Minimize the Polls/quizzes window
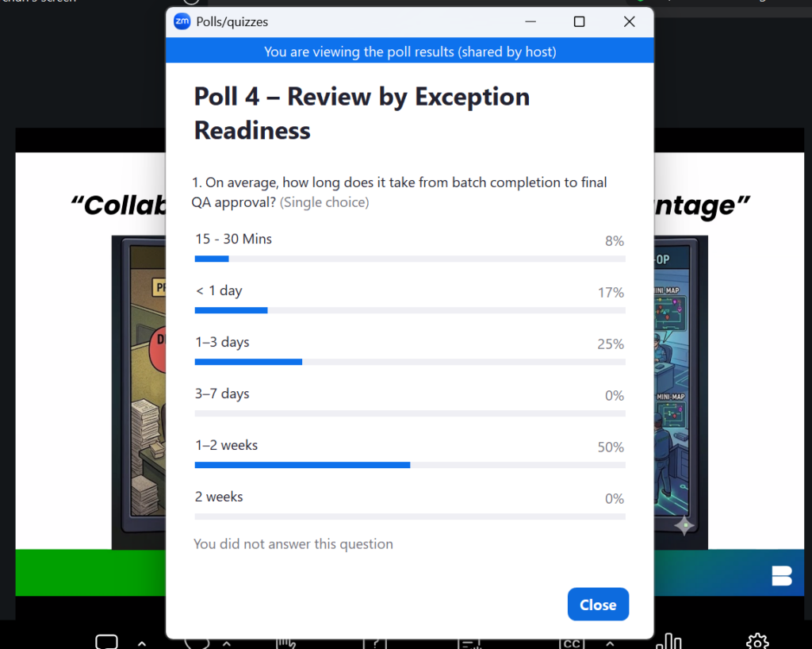Screen dimensions: 812x649 pyautogui.click(x=530, y=21)
